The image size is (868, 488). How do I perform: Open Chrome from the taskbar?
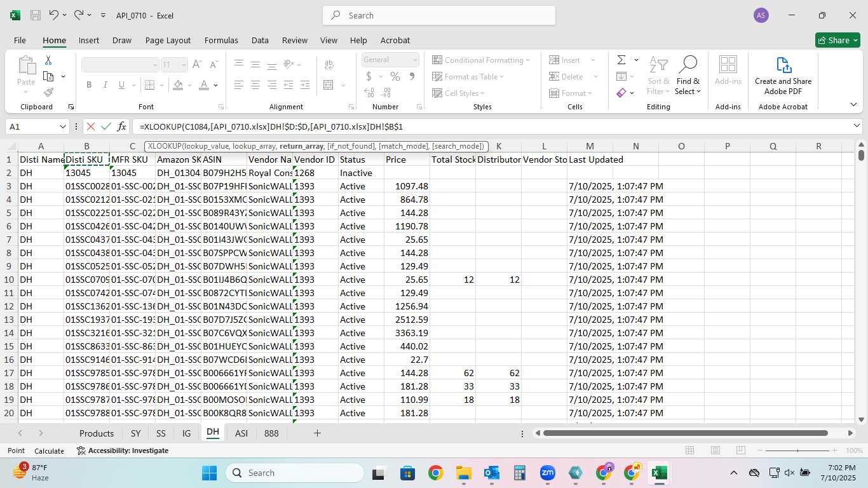point(435,473)
